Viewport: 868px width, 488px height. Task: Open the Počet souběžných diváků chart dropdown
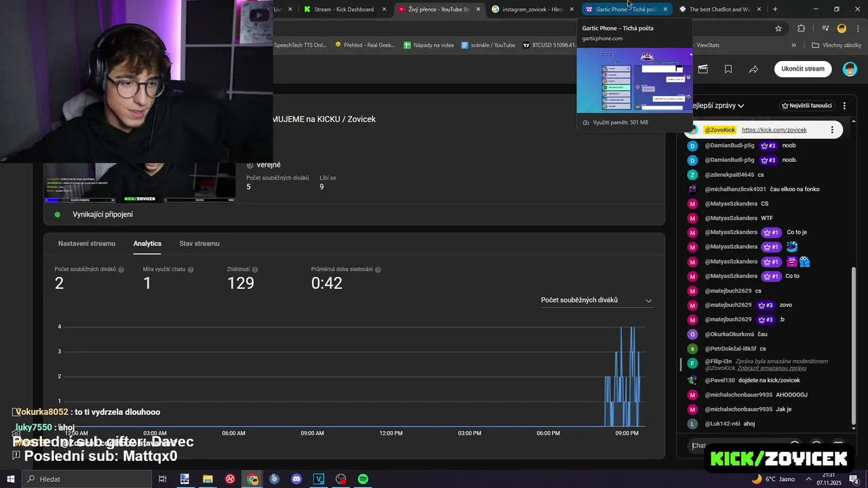pyautogui.click(x=597, y=300)
